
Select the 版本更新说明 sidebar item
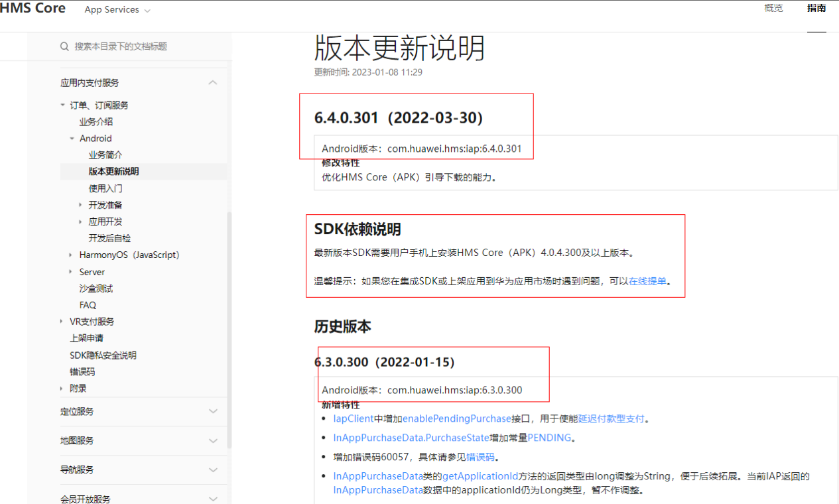point(114,172)
